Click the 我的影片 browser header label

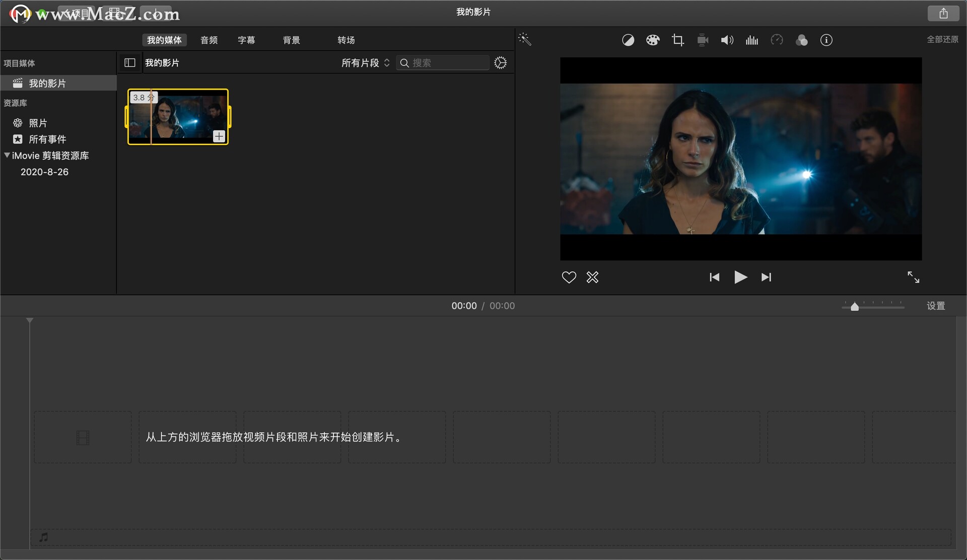pyautogui.click(x=162, y=63)
